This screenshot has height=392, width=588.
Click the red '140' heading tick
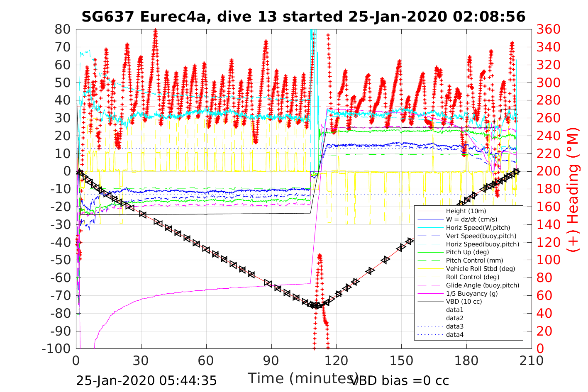(549, 224)
